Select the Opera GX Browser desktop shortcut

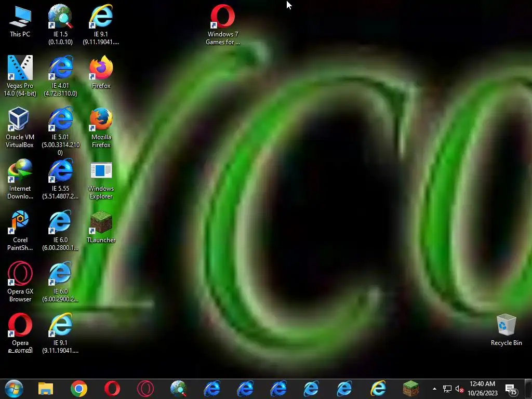pyautogui.click(x=20, y=282)
